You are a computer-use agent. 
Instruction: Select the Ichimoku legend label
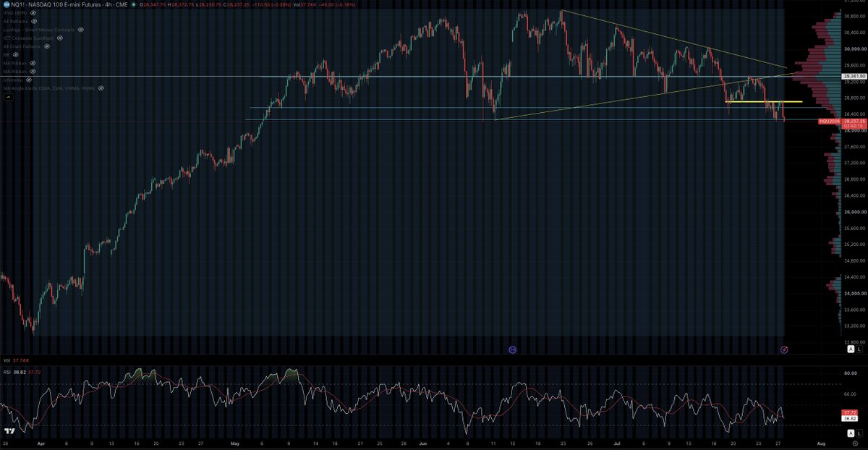click(x=12, y=80)
